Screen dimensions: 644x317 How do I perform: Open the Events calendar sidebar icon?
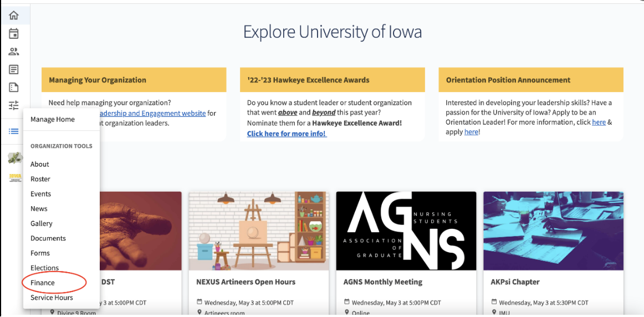pyautogui.click(x=14, y=34)
